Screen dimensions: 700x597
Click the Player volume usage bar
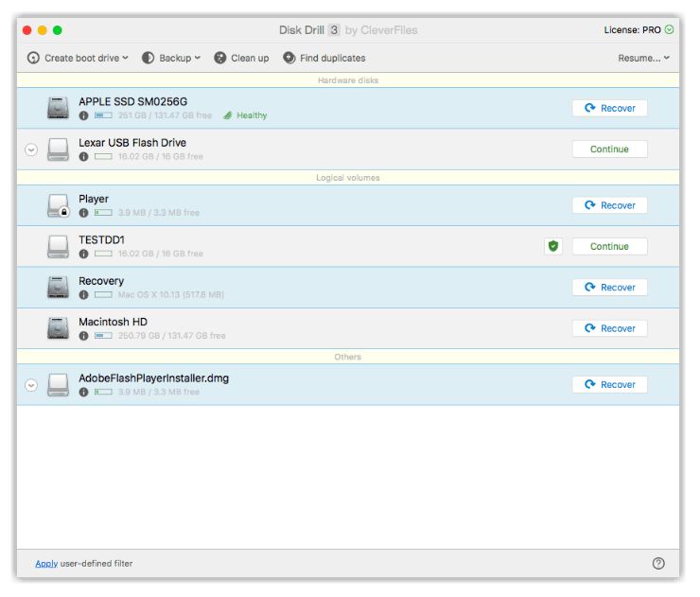pos(103,213)
